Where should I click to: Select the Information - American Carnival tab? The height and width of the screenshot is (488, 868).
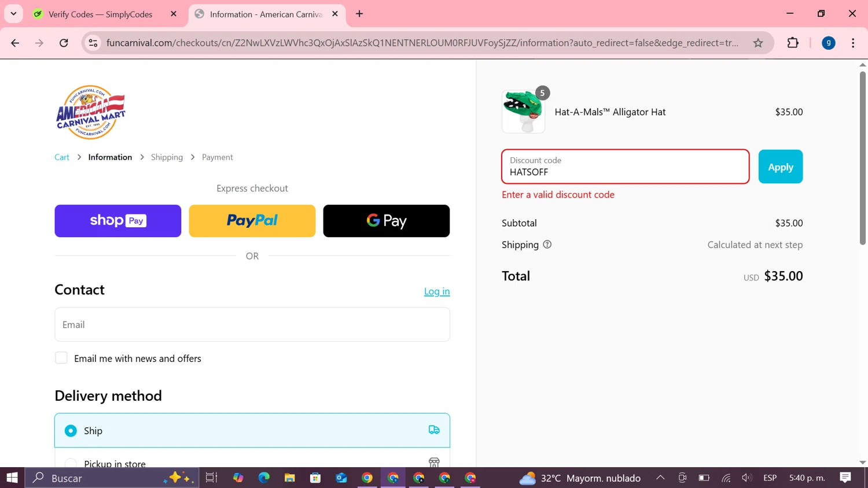tap(266, 14)
